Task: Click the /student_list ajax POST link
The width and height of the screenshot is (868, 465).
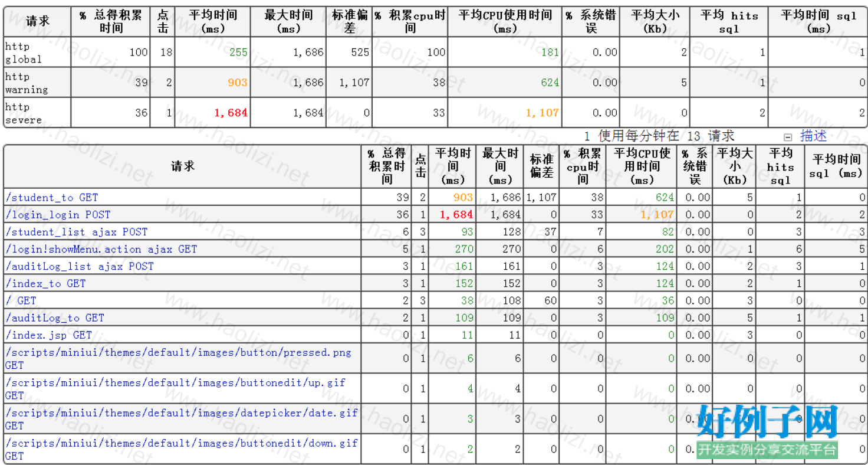Action: tap(77, 232)
